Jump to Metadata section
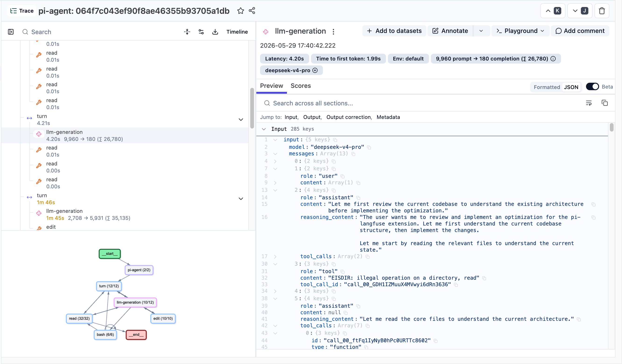The width and height of the screenshot is (622, 364). coord(388,117)
